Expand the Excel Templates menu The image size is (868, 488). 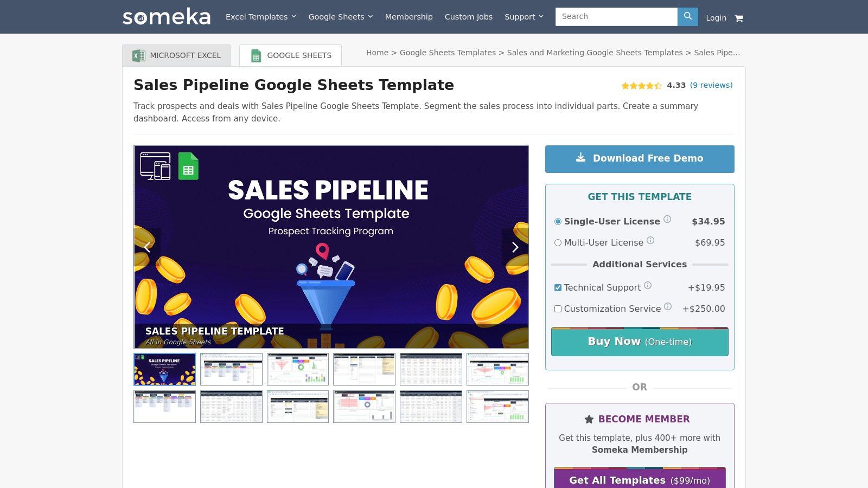261,17
